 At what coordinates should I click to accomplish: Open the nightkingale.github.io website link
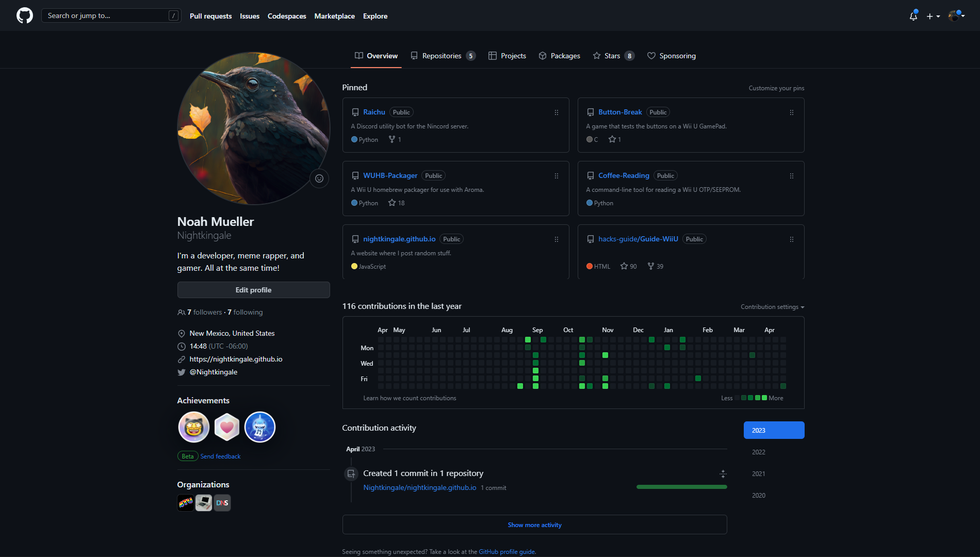(236, 359)
